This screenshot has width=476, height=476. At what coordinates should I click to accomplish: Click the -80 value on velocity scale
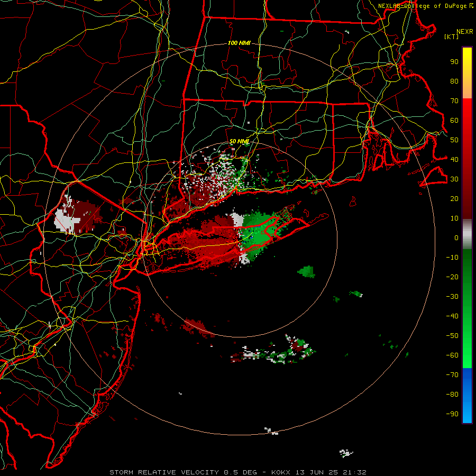pos(452,395)
